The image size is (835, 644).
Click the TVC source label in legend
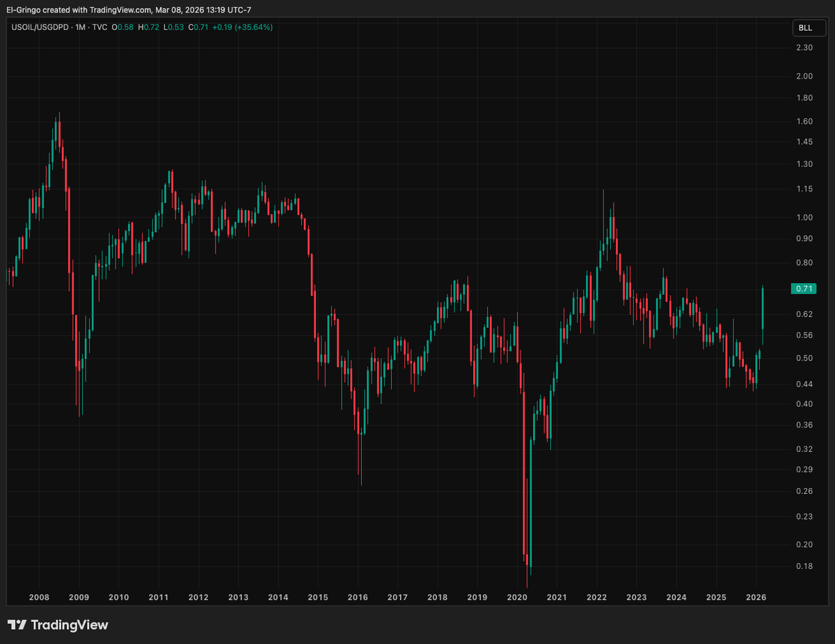[100, 27]
